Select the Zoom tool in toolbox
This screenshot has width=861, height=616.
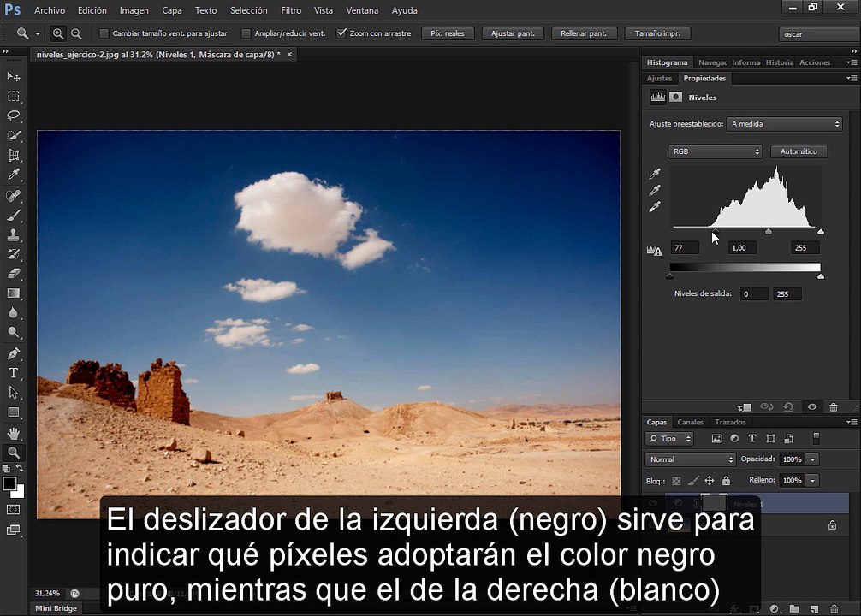[14, 453]
